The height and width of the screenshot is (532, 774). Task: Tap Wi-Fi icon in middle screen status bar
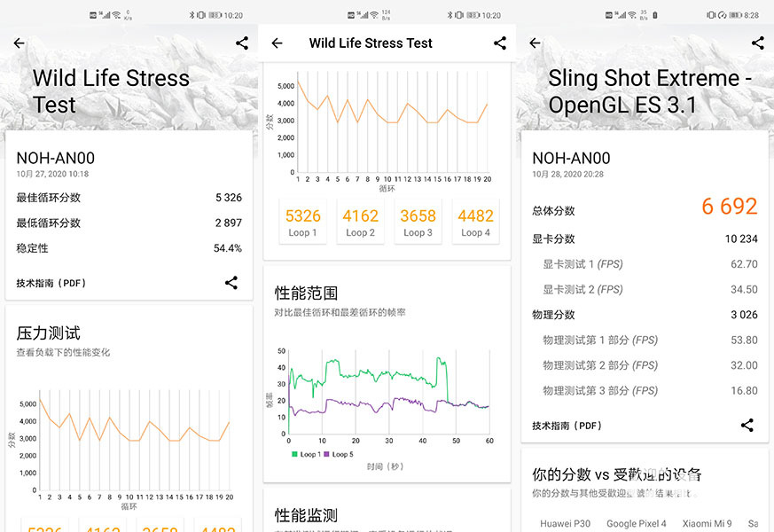pos(373,15)
